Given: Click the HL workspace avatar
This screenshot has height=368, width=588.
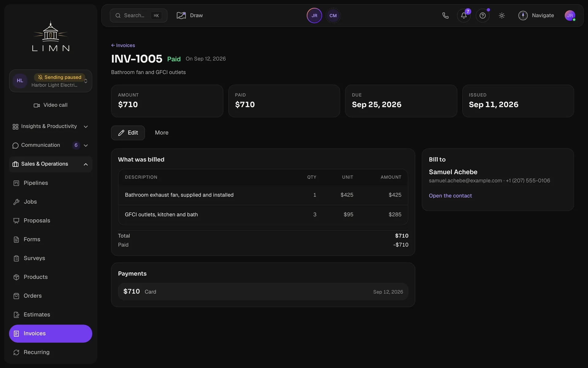Looking at the screenshot, I should point(20,81).
